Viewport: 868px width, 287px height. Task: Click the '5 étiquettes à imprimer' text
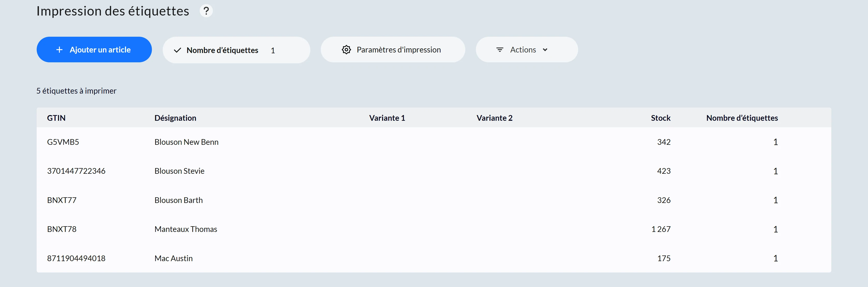coord(76,91)
